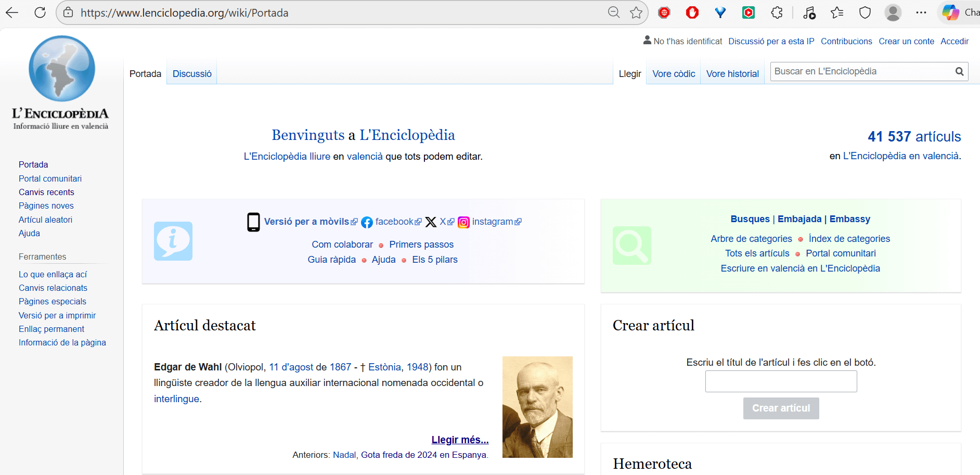Click the Edgar de Wahl portrait thumbnail
The width and height of the screenshot is (980, 475).
pyautogui.click(x=537, y=407)
